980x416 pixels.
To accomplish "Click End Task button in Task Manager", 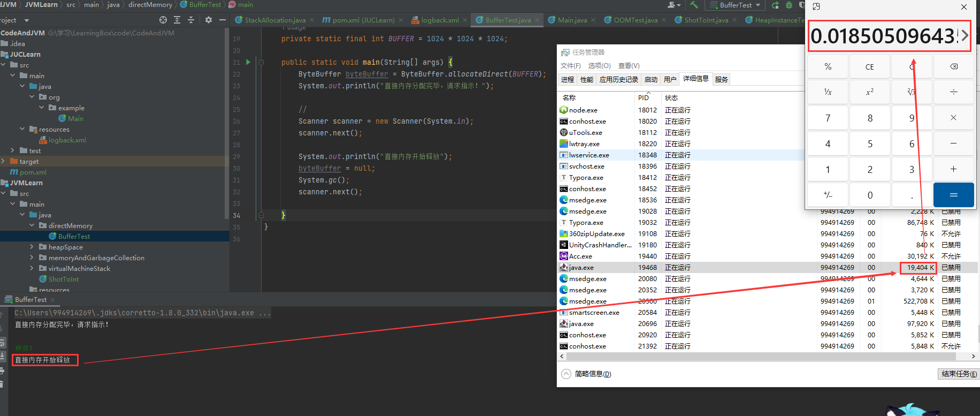I will 959,374.
